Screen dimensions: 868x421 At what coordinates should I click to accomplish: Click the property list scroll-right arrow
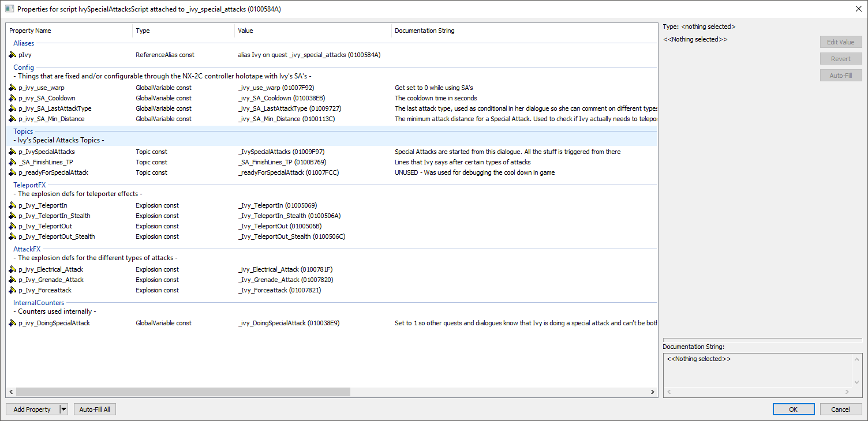pyautogui.click(x=653, y=392)
